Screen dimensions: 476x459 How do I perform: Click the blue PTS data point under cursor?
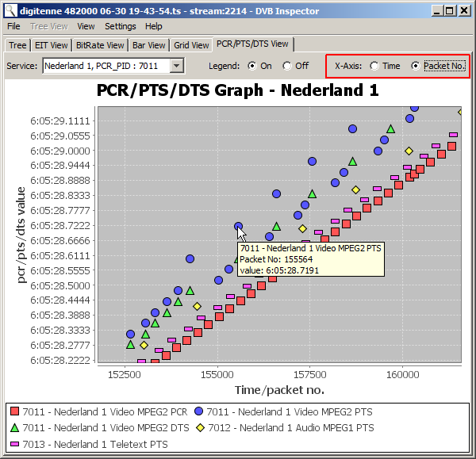pyautogui.click(x=238, y=227)
